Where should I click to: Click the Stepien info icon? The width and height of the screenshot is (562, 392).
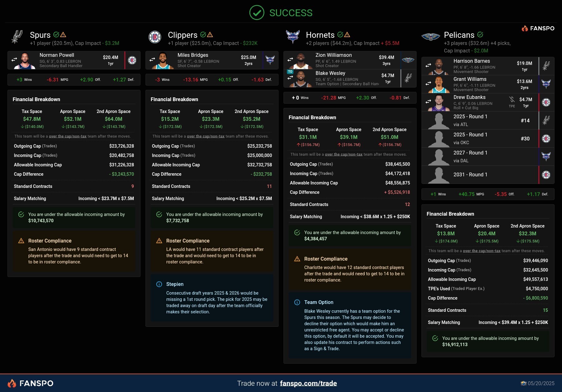(x=159, y=284)
